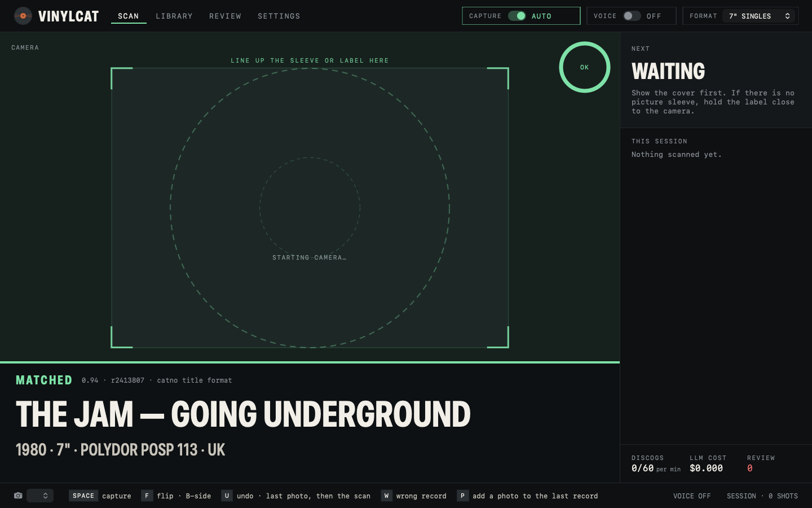Open the Format 7" Singles dropdown
Viewport: 812px width, 508px height.
tap(759, 16)
